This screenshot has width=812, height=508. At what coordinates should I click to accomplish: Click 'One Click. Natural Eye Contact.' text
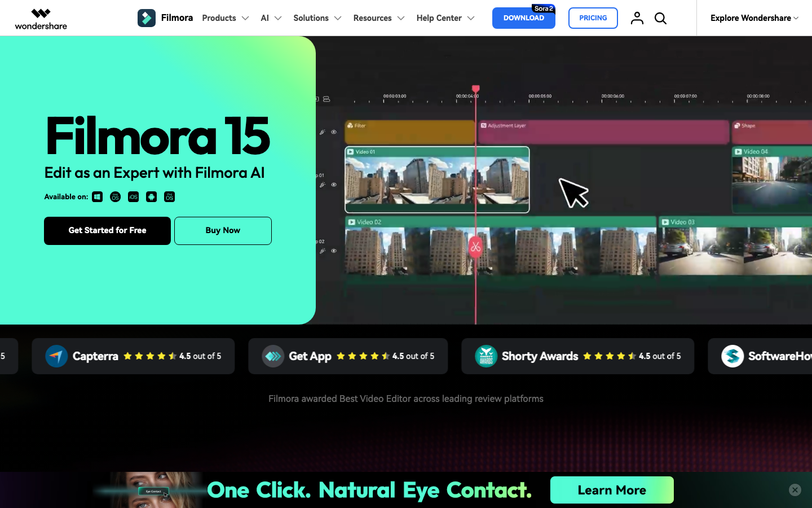369,490
